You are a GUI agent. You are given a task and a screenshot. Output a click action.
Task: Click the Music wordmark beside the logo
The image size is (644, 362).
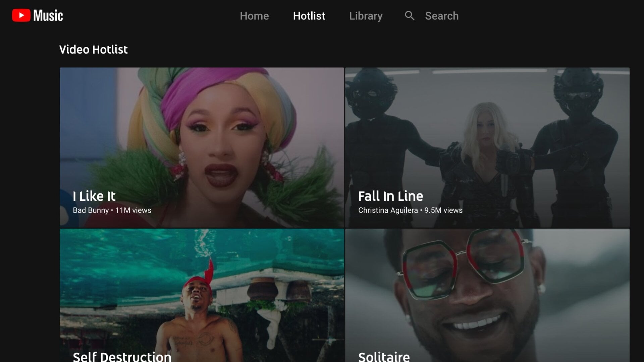tap(48, 16)
